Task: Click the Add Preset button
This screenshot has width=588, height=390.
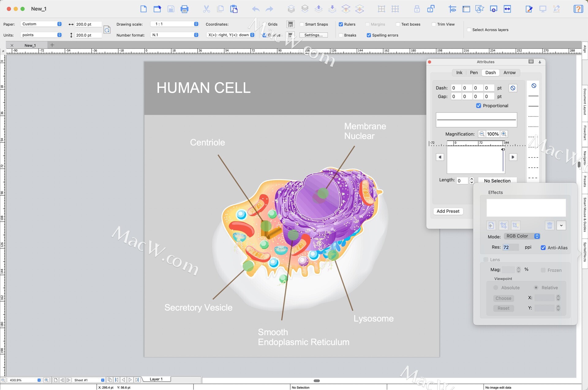Action: 448,211
